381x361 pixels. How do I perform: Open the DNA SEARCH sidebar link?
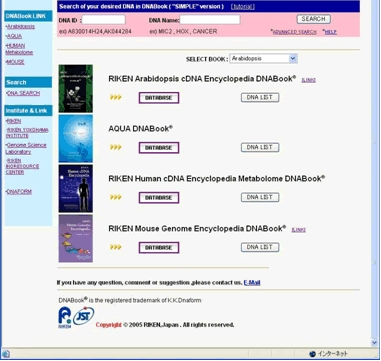coord(23,93)
